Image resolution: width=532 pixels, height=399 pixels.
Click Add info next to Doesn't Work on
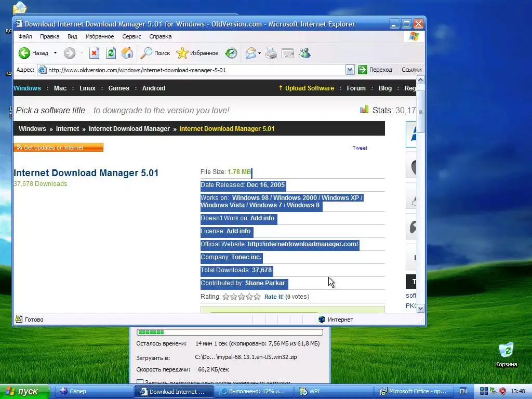pos(262,218)
